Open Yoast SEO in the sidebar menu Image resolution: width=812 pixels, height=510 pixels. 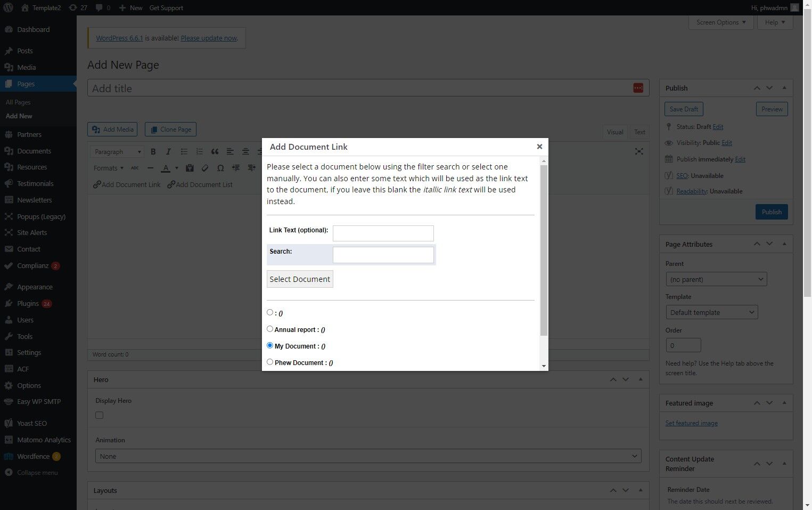(38, 423)
